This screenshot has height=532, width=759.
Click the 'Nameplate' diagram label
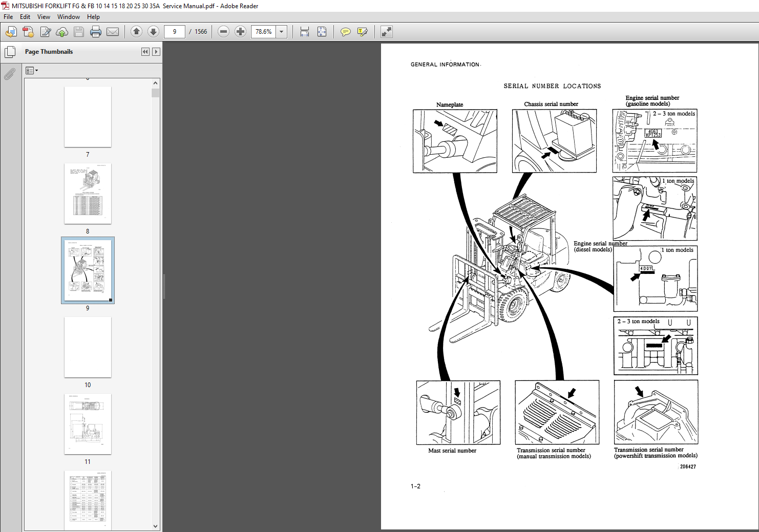450,104
